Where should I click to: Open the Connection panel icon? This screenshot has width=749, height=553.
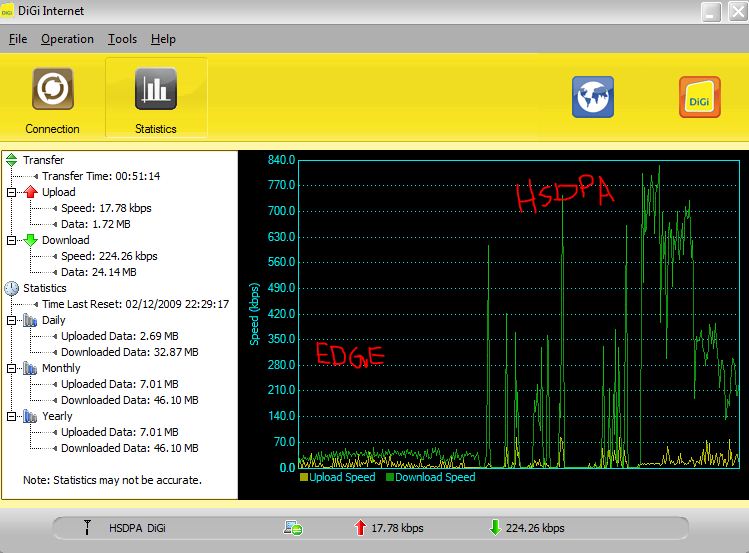tap(53, 89)
